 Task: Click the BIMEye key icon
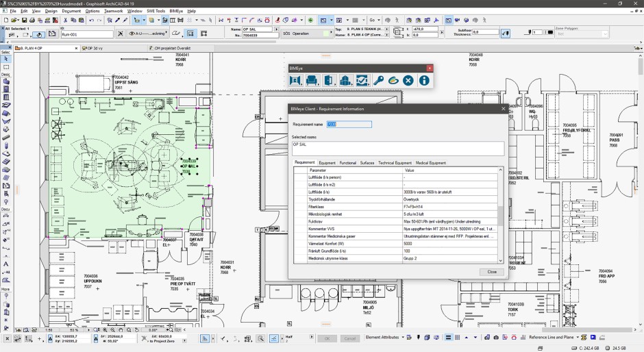(377, 81)
